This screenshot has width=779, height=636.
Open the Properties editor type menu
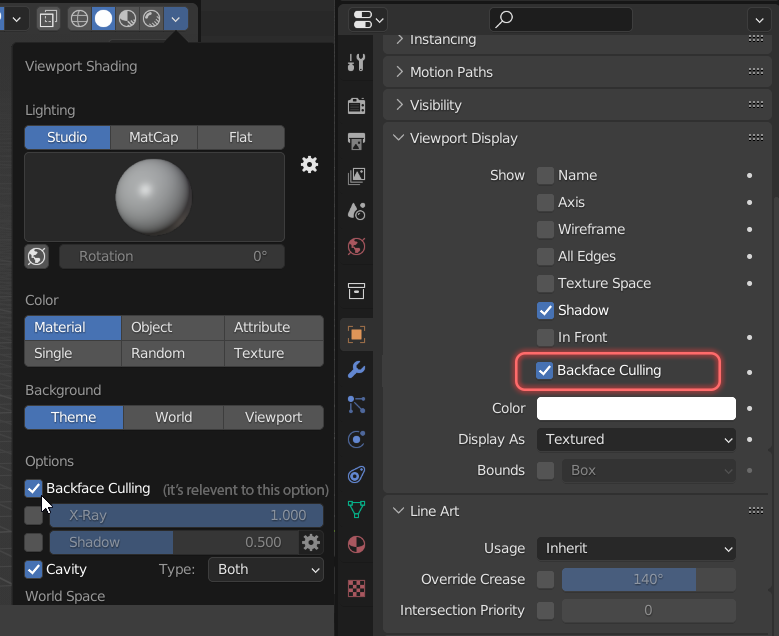point(368,20)
